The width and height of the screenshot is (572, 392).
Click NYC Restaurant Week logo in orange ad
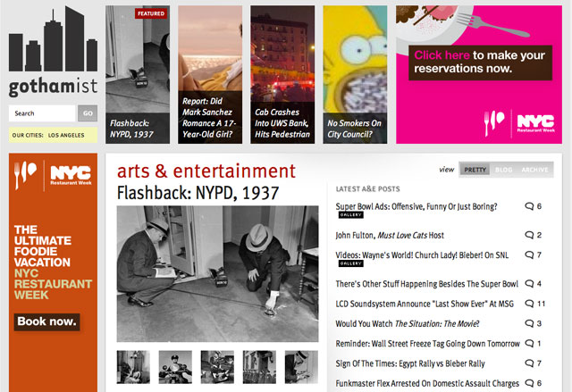coord(53,175)
